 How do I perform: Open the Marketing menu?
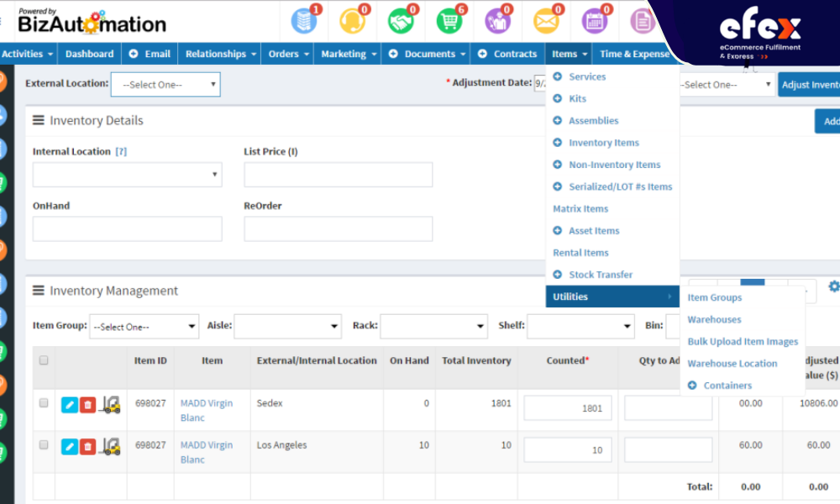[348, 54]
